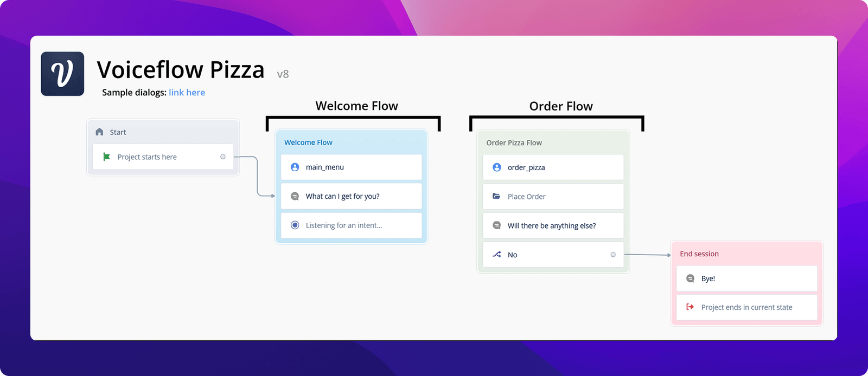The width and height of the screenshot is (868, 376).
Task: Click the Project ends in current state step
Action: (x=747, y=307)
